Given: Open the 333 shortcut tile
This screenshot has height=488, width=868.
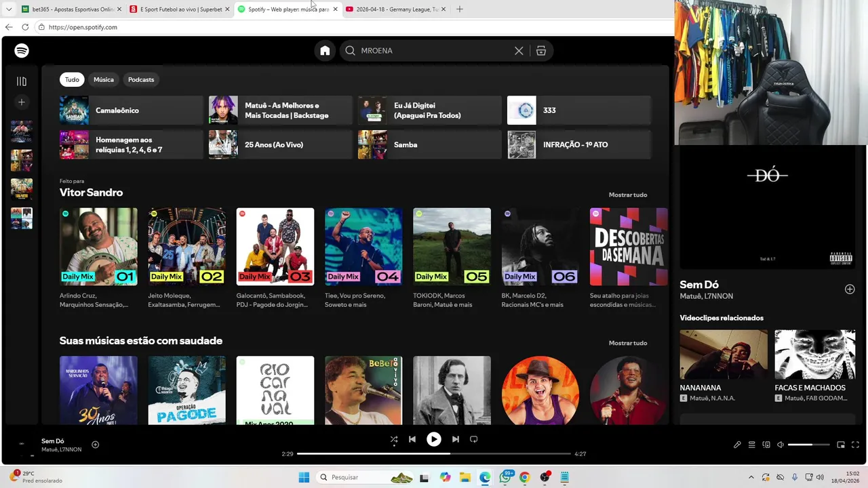Looking at the screenshot, I should click(x=579, y=110).
